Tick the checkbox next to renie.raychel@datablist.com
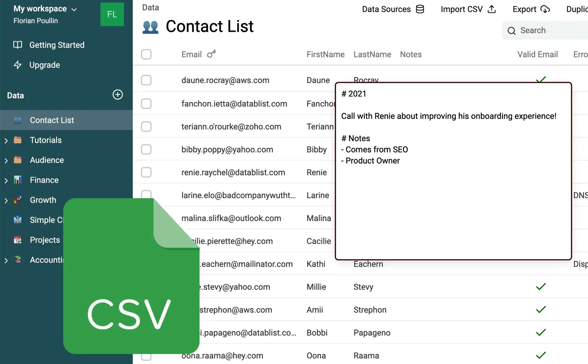588x364 pixels. [x=146, y=172]
